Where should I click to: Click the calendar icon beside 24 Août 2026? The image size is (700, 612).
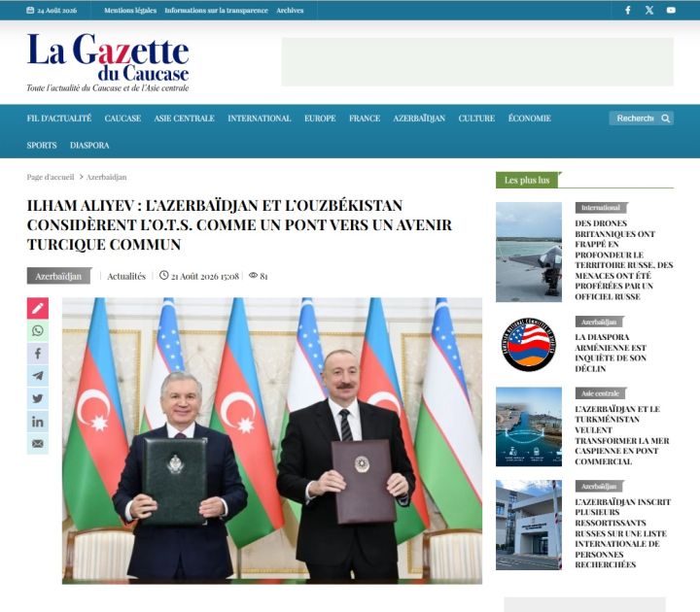(30, 10)
